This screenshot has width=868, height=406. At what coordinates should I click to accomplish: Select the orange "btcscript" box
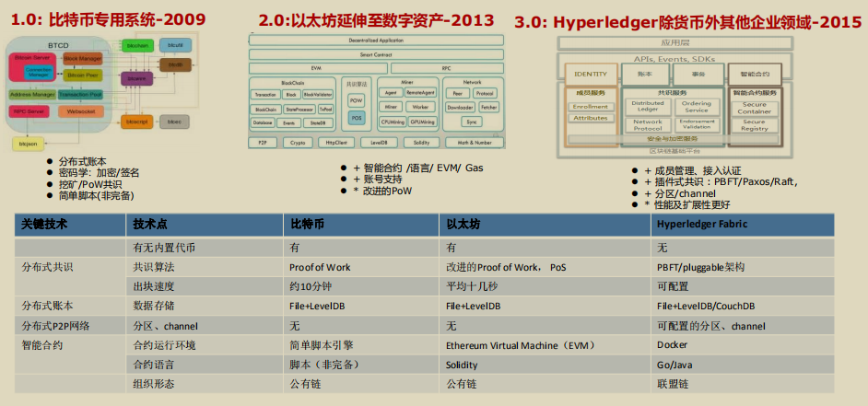[x=136, y=122]
